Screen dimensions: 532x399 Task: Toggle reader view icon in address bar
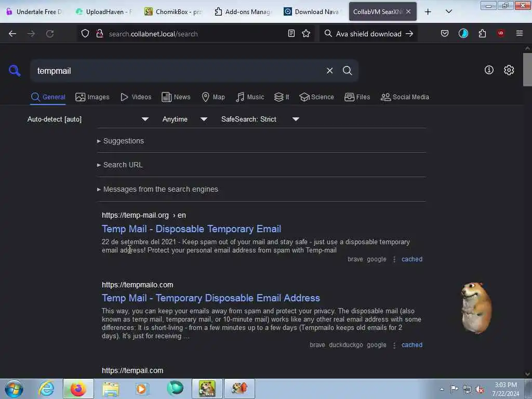click(291, 33)
